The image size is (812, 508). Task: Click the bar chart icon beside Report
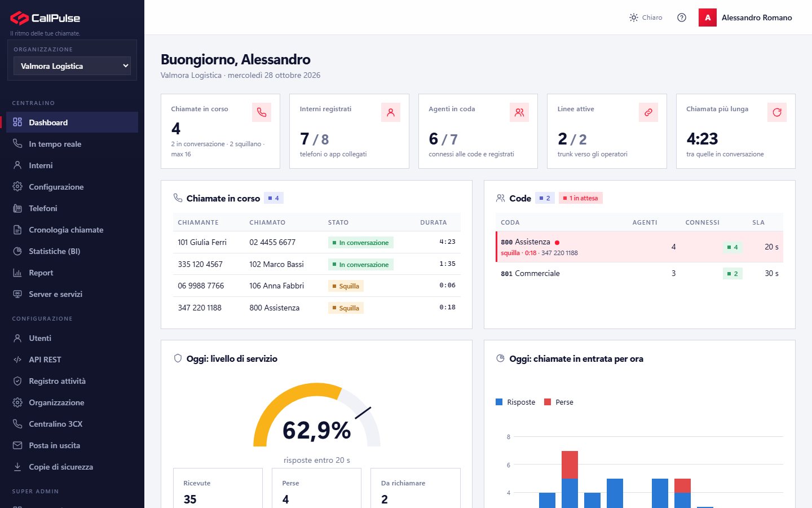point(17,273)
